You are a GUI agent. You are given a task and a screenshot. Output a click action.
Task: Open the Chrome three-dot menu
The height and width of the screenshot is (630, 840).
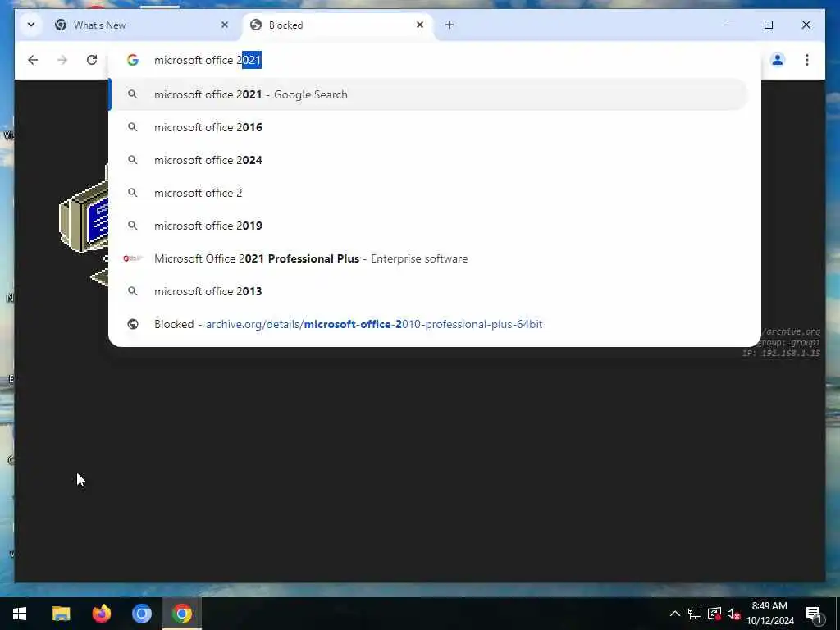(807, 60)
